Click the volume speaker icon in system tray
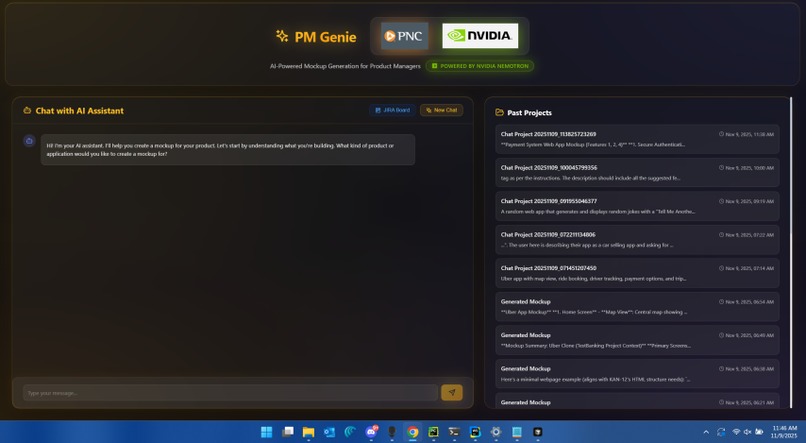This screenshot has height=443, width=806. pyautogui.click(x=747, y=432)
